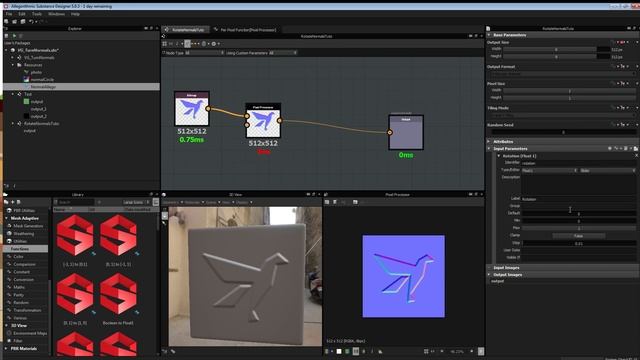Image resolution: width=640 pixels, height=360 pixels.
Task: Open the Tools menu
Action: pyautogui.click(x=37, y=14)
